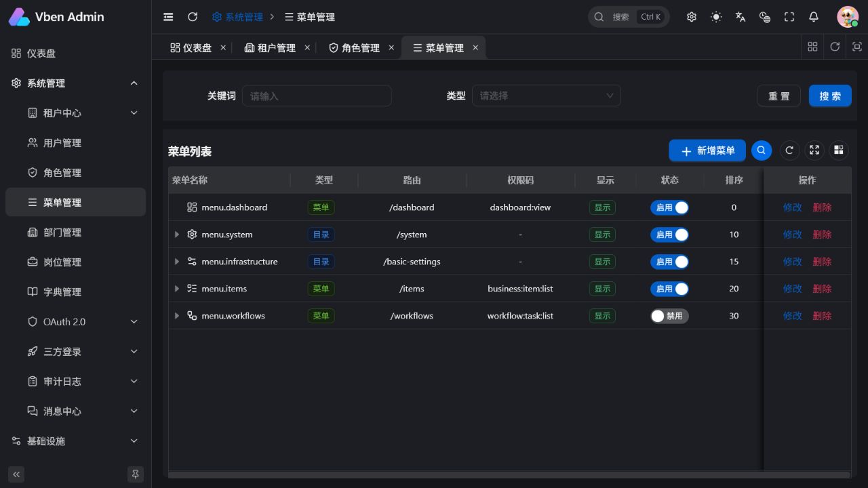Maximize content area with tabbar icon
868x488 pixels.
click(x=857, y=47)
